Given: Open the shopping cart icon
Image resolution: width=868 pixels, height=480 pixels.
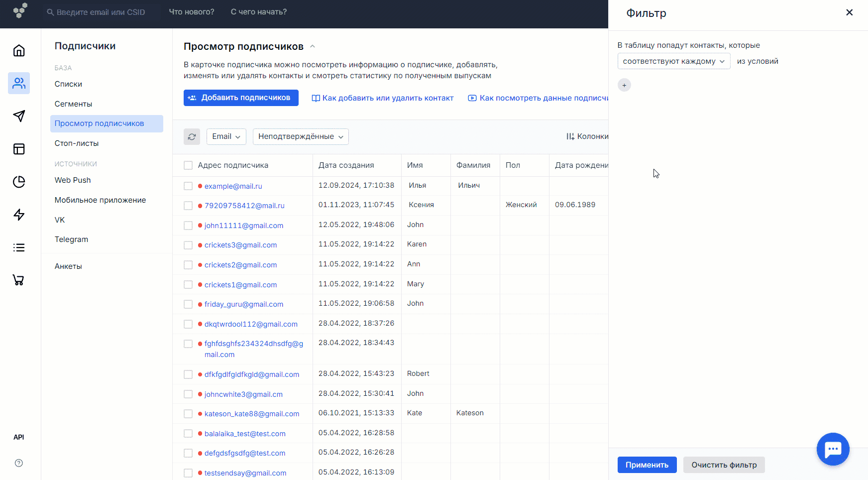Looking at the screenshot, I should [19, 280].
